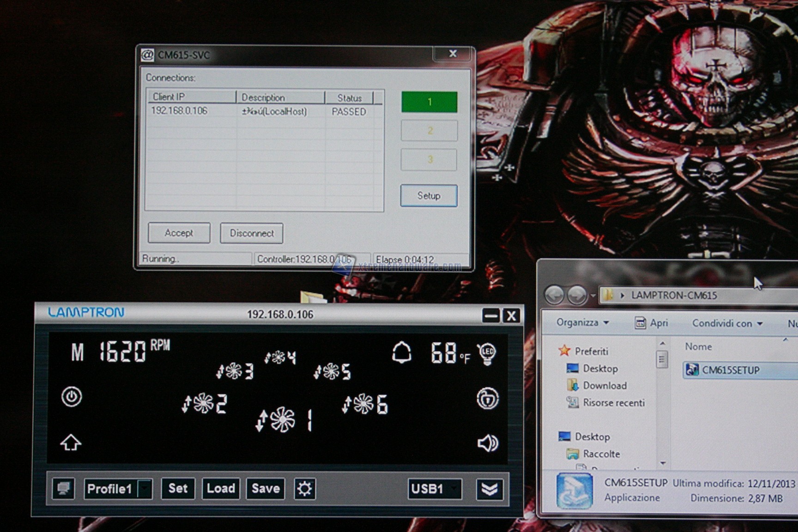Click the Setup button in CM615-SVC

[x=429, y=196]
